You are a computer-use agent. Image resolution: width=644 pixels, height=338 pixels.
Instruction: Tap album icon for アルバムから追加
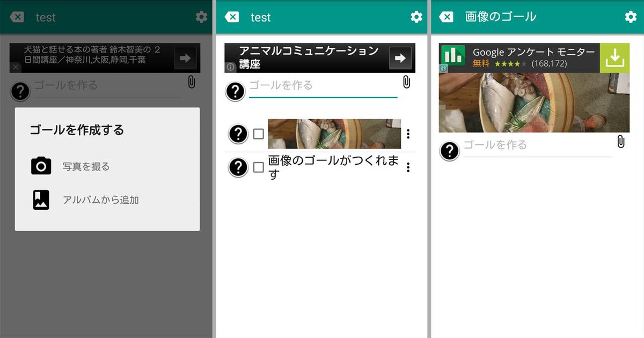pyautogui.click(x=41, y=200)
